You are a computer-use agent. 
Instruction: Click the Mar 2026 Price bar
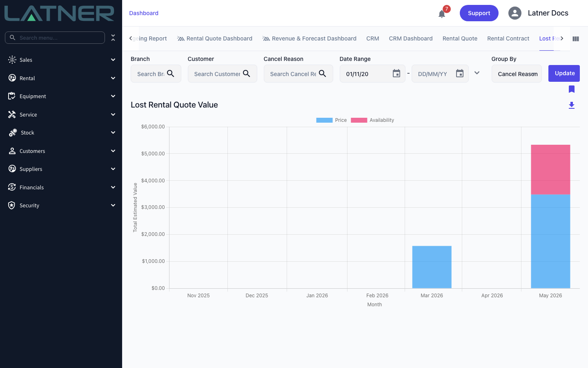point(432,267)
